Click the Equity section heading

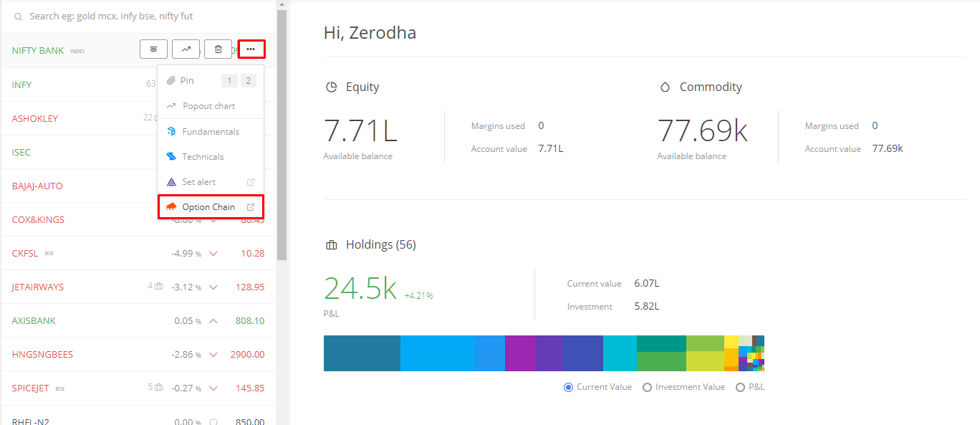(362, 87)
